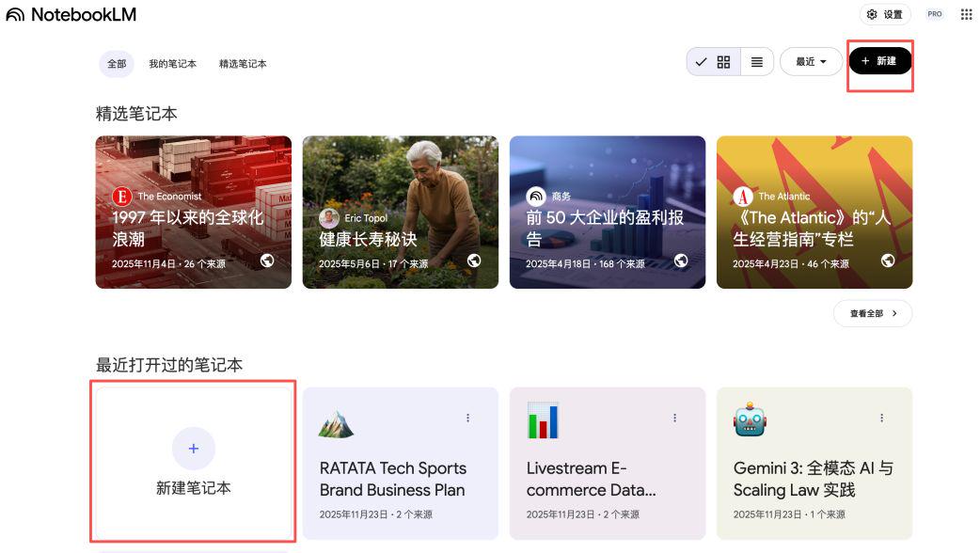980x553 pixels.
Task: Open the 最近 sort dropdown
Action: pyautogui.click(x=811, y=61)
